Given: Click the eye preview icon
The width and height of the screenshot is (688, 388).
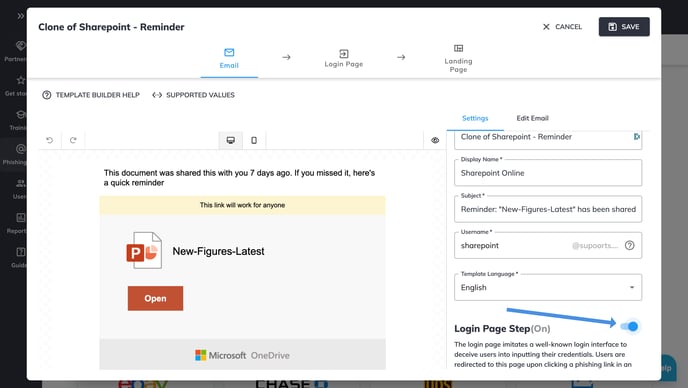Looking at the screenshot, I should pyautogui.click(x=435, y=140).
